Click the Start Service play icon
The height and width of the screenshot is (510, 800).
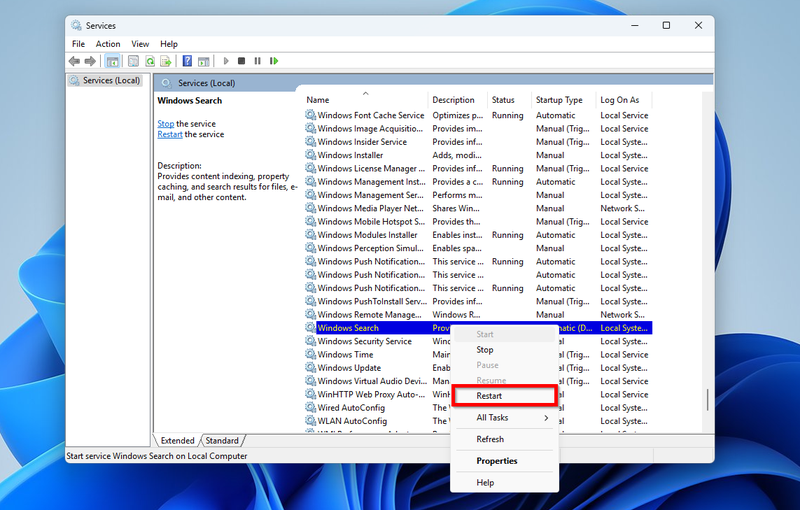point(226,61)
